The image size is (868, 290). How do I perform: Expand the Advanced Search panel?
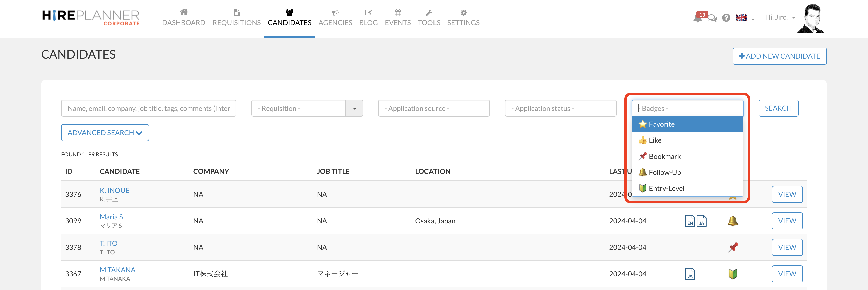pyautogui.click(x=105, y=132)
